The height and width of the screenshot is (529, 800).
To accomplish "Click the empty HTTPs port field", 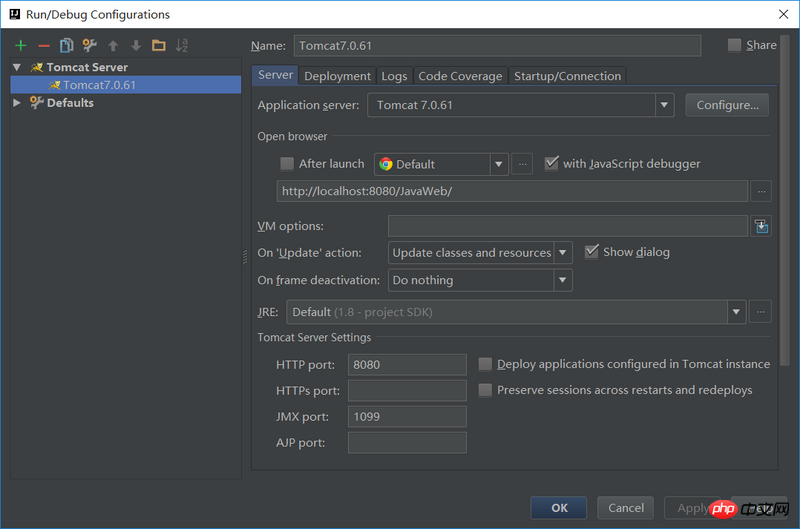I will [x=407, y=391].
